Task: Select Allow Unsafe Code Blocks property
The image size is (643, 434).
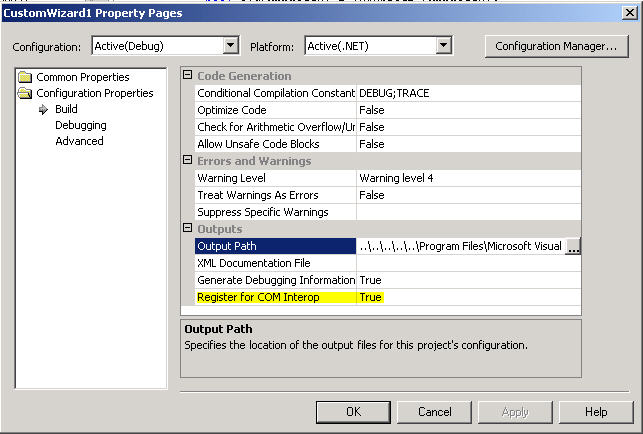Action: pos(275,144)
